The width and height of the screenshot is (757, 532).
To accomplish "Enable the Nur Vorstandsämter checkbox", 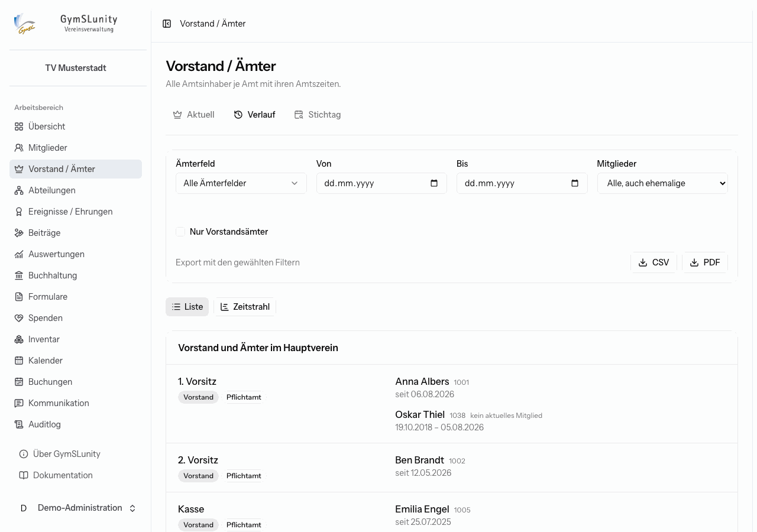I will click(x=180, y=232).
